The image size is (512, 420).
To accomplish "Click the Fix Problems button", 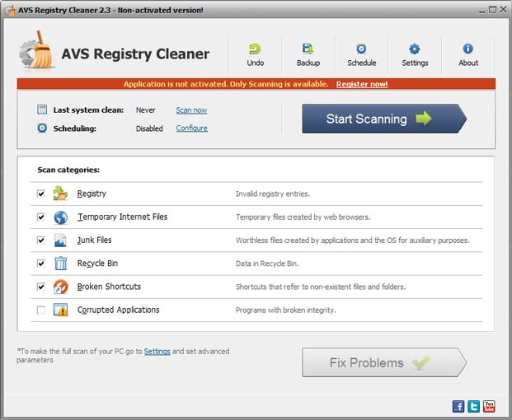I will 384,362.
